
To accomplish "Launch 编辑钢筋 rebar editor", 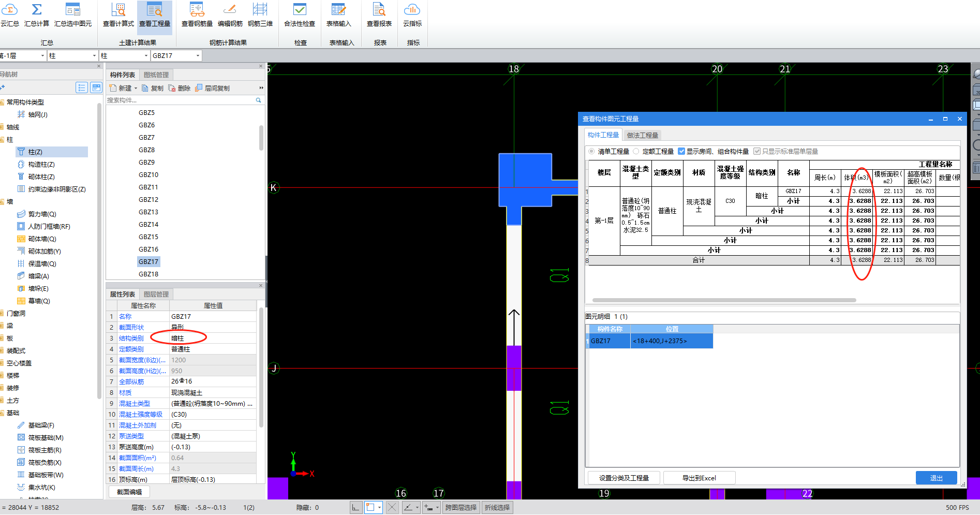I will pyautogui.click(x=230, y=14).
